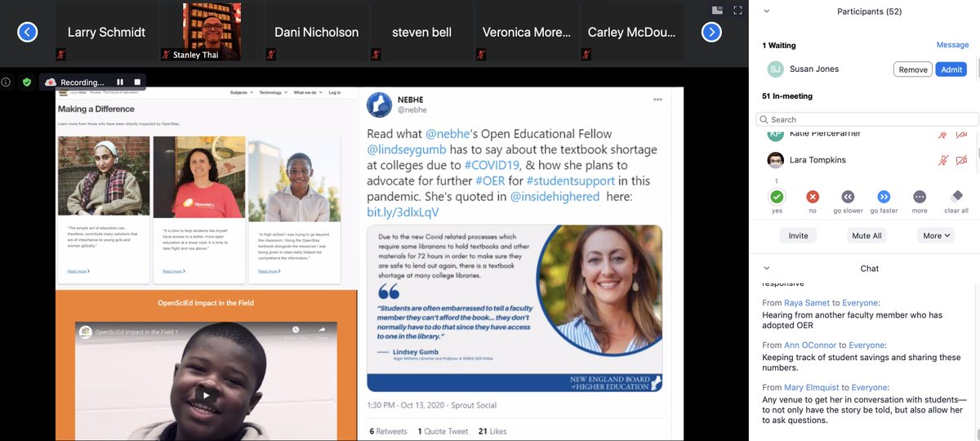Screen dimensions: 980x441
Task: Click sender name Raya Samet in chat
Action: (x=807, y=302)
